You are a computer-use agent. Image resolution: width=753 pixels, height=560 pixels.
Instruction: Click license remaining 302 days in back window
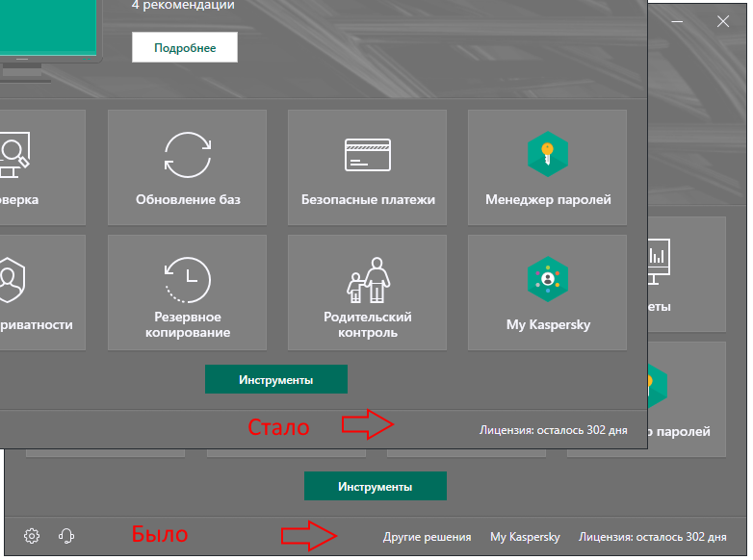652,537
